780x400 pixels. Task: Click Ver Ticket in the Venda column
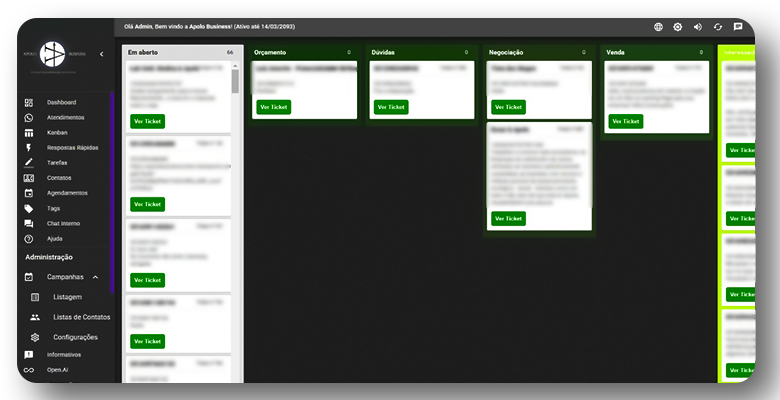[x=625, y=121]
